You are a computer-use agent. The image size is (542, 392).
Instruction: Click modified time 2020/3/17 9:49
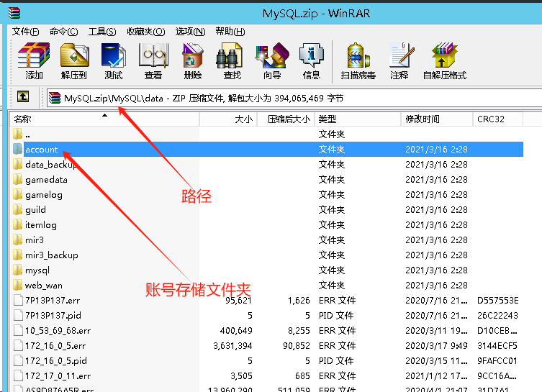pos(436,346)
